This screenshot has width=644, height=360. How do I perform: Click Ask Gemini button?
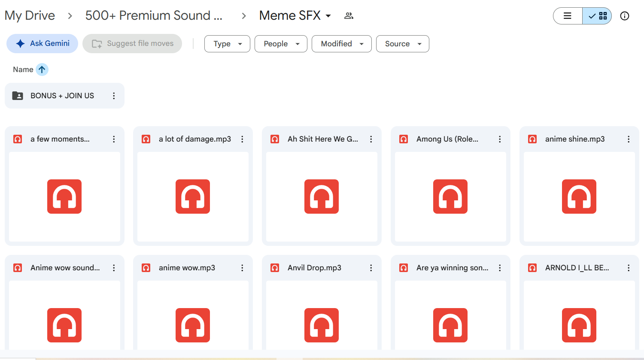pos(42,44)
